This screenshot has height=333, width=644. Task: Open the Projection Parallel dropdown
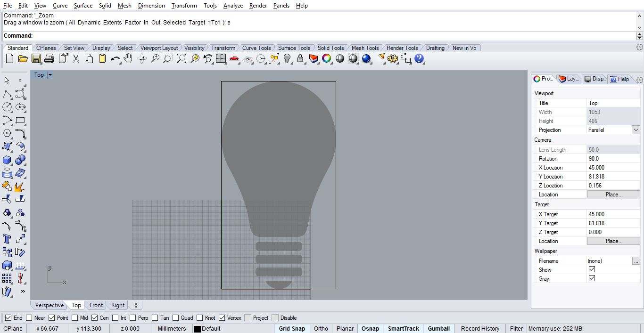pyautogui.click(x=636, y=130)
